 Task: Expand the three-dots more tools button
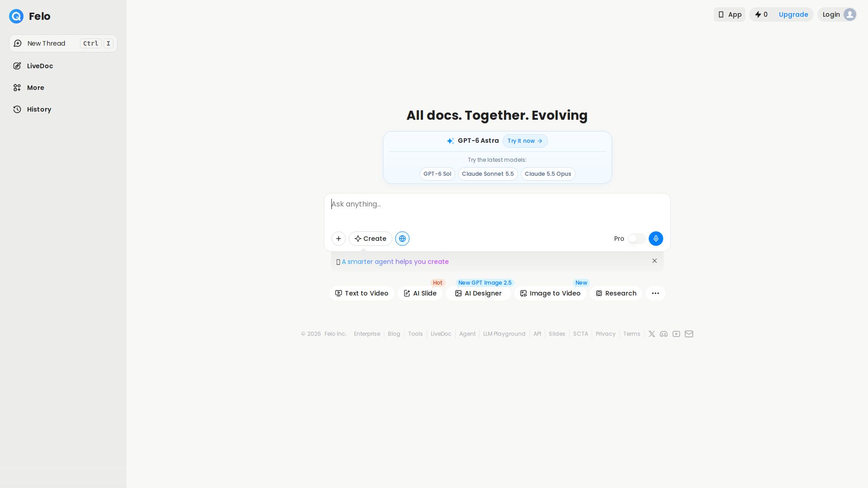pyautogui.click(x=656, y=293)
